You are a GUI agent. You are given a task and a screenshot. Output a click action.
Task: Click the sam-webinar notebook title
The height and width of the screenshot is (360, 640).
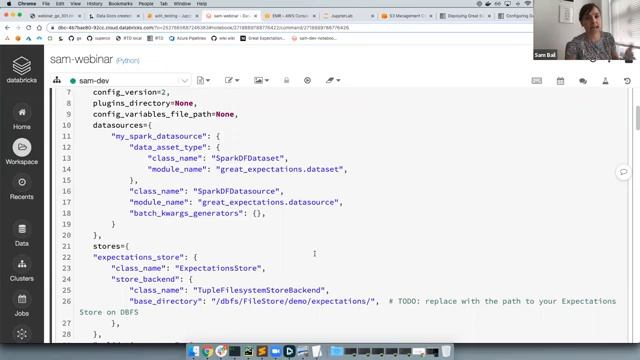click(81, 59)
